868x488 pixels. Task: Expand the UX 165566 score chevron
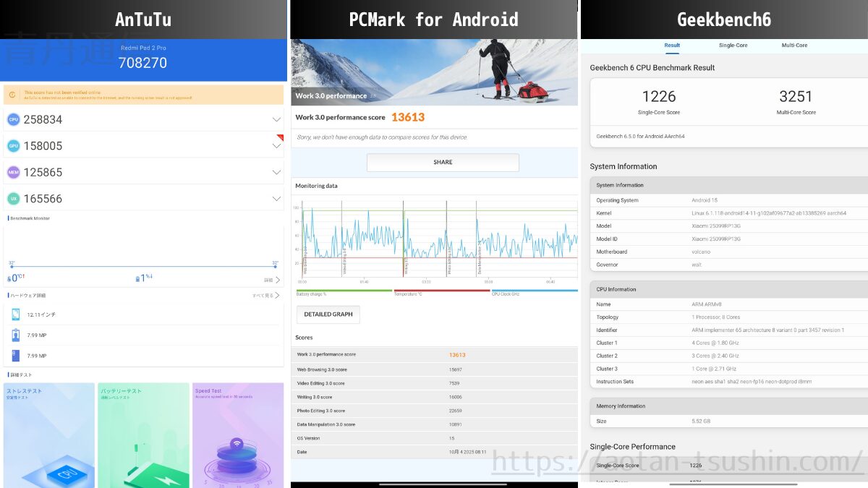(276, 199)
